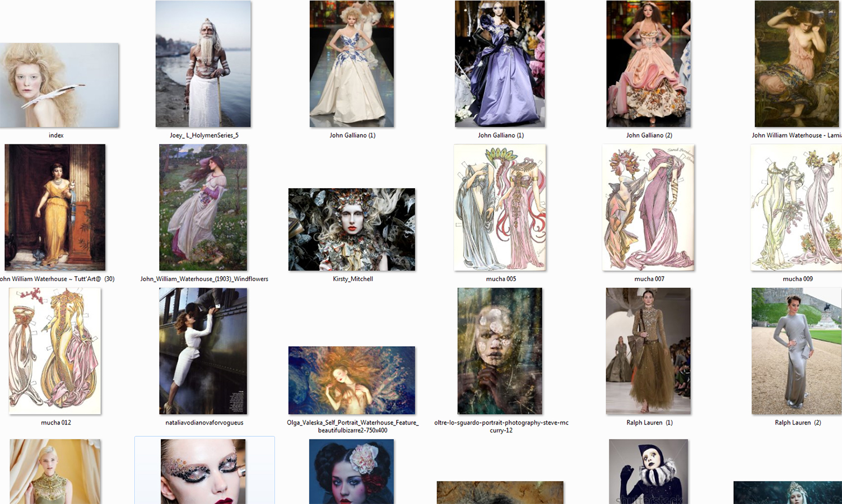Select the Ralph Lauren (1) runway thumbnail
The width and height of the screenshot is (842, 504).
coord(648,351)
